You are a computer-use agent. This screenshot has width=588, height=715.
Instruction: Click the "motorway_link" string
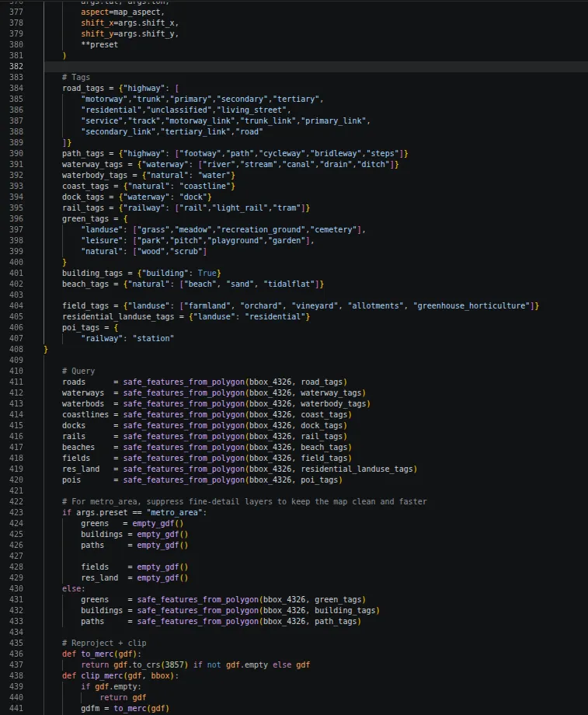(200, 120)
